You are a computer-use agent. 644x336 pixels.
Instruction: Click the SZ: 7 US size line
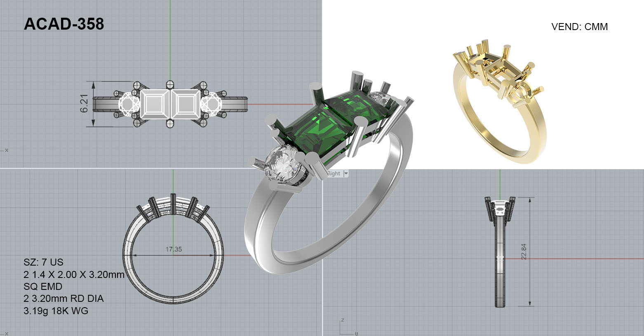pyautogui.click(x=44, y=262)
